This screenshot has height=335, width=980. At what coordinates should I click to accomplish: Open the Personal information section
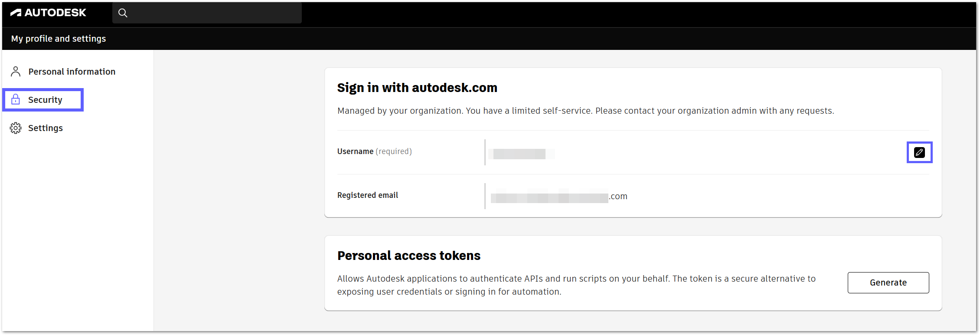click(x=72, y=72)
